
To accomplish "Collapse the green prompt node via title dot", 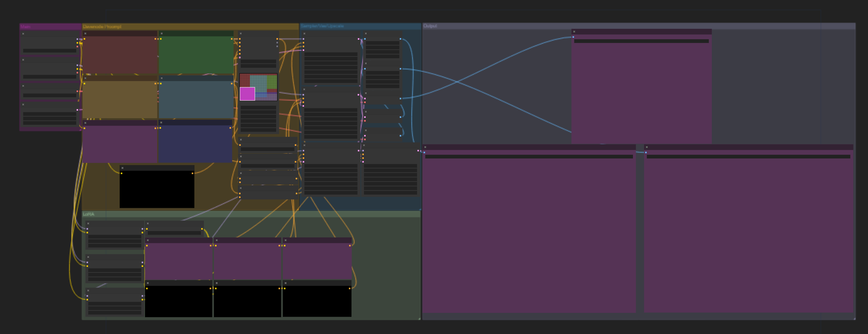I will [x=162, y=34].
